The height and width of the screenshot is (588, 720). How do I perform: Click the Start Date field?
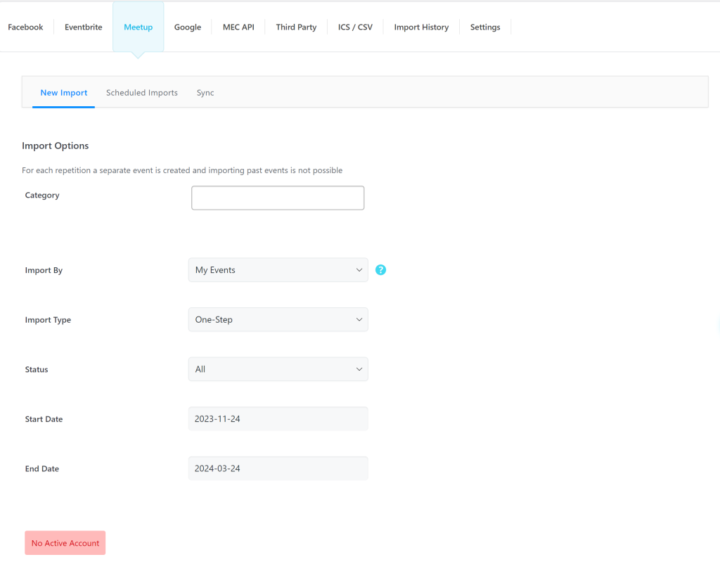[278, 418]
